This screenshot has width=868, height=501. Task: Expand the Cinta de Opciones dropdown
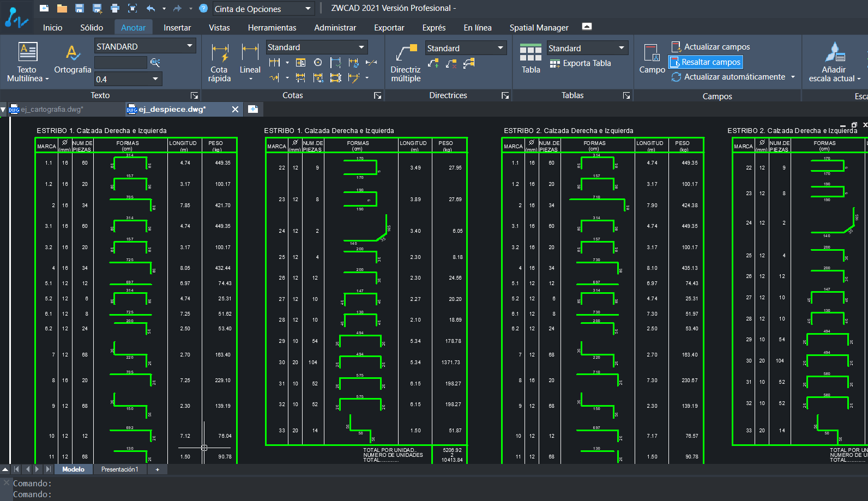click(x=308, y=9)
